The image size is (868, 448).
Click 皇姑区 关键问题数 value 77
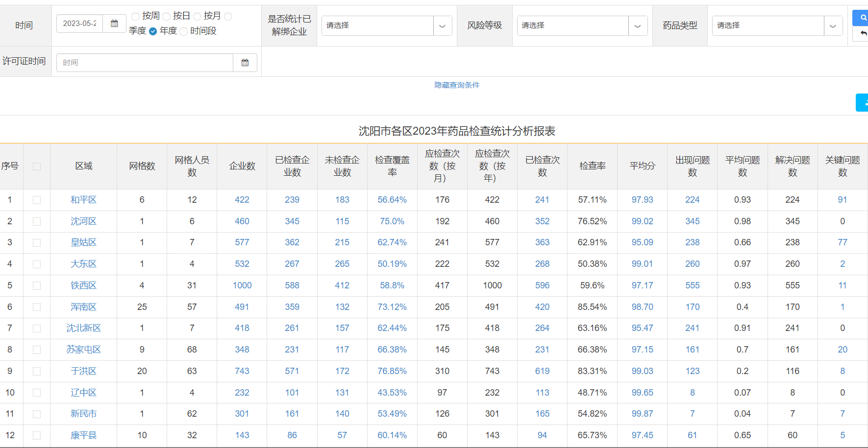(843, 242)
